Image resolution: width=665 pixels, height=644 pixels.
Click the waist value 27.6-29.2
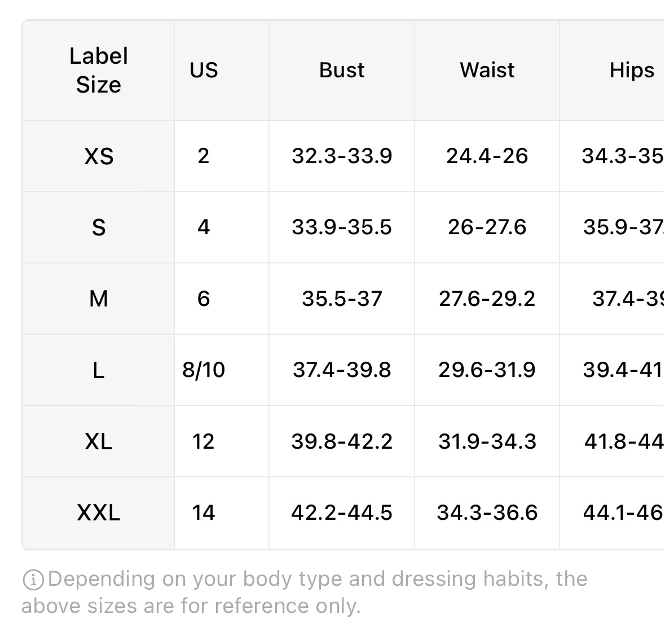[487, 299]
